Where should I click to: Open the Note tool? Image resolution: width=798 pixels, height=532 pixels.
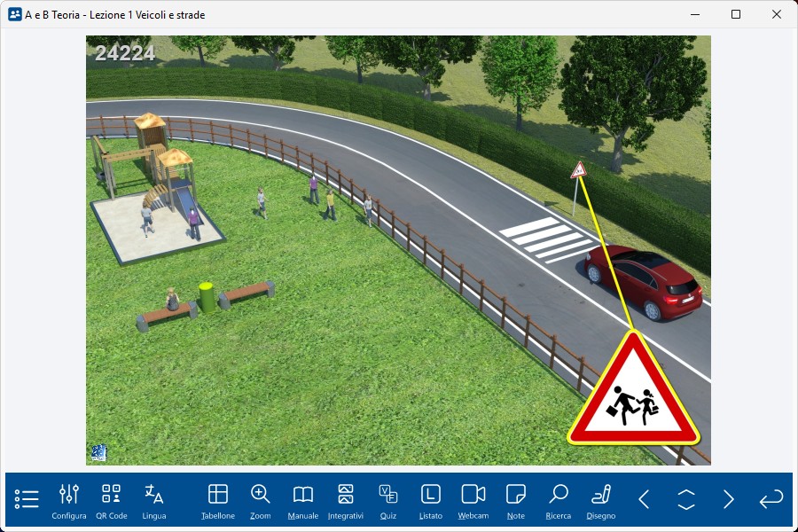click(516, 500)
